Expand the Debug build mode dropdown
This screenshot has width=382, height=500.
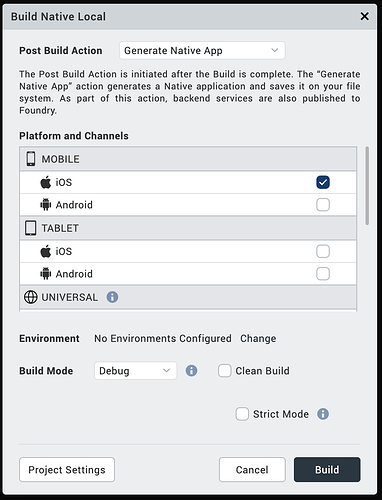tap(136, 371)
